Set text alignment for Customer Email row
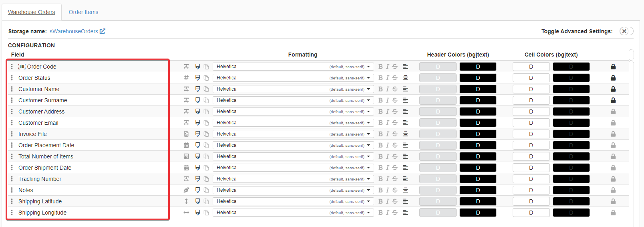The height and width of the screenshot is (227, 644). [x=405, y=123]
